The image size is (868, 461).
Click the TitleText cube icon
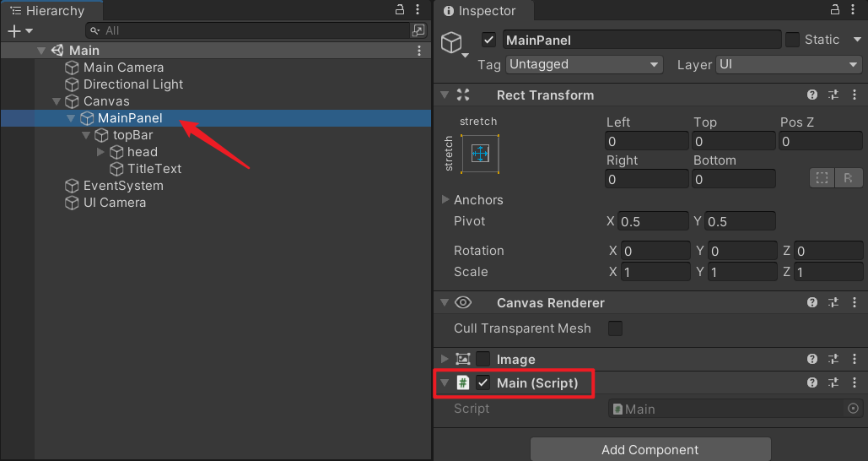[116, 169]
